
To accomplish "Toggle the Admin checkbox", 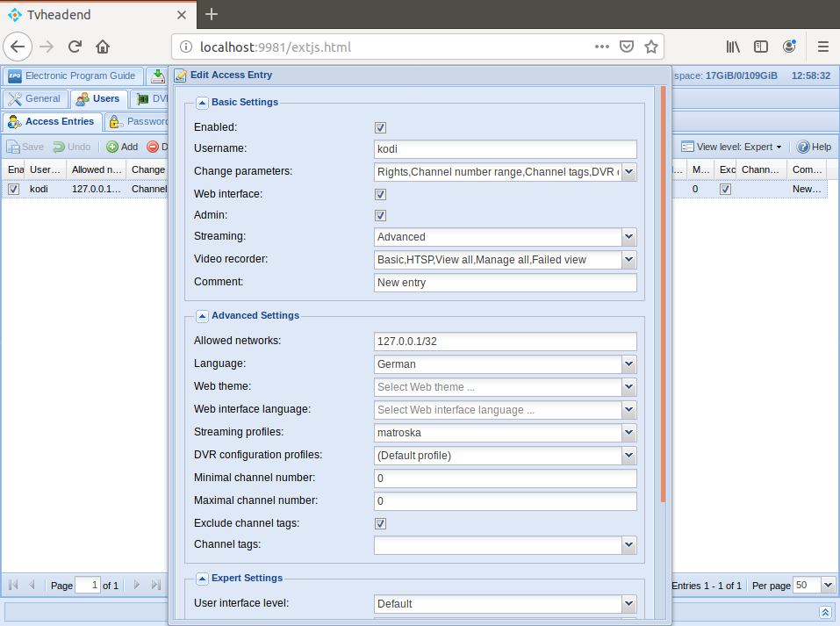I will 380,215.
